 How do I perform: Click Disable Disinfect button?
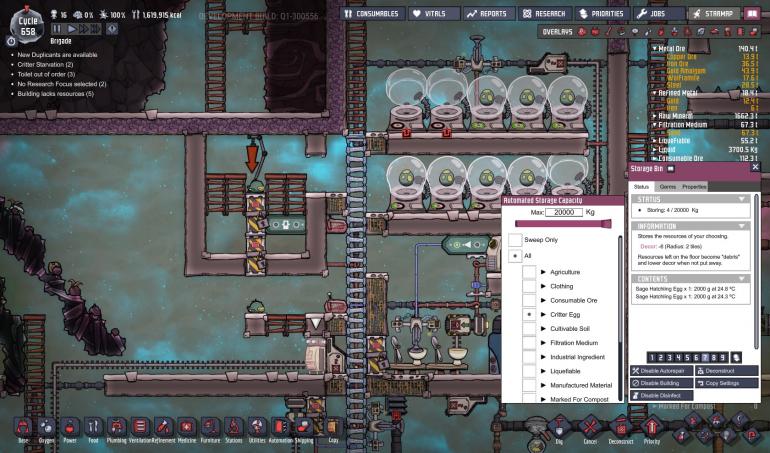[x=661, y=396]
